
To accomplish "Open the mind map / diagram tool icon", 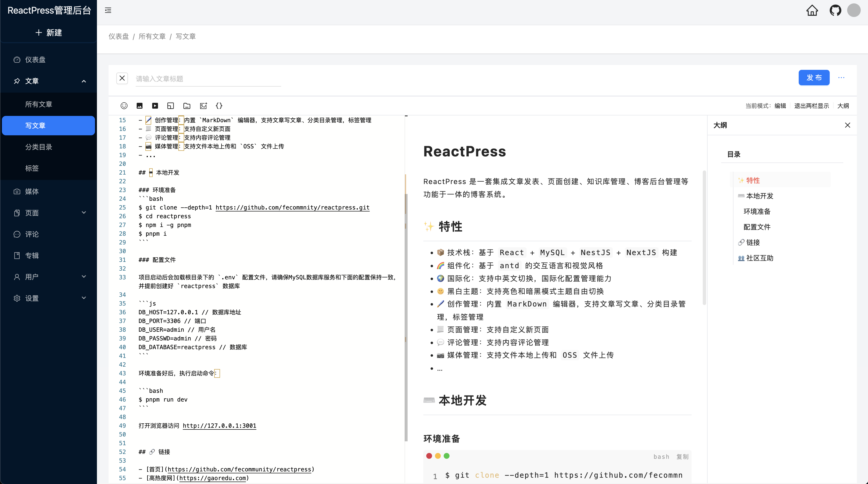I will (x=203, y=105).
